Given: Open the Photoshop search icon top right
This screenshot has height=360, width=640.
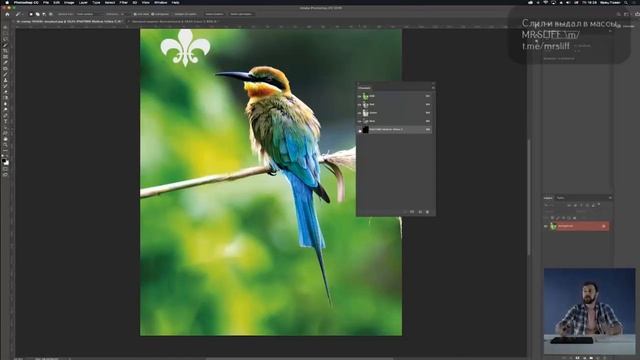Looking at the screenshot, I should point(618,14).
